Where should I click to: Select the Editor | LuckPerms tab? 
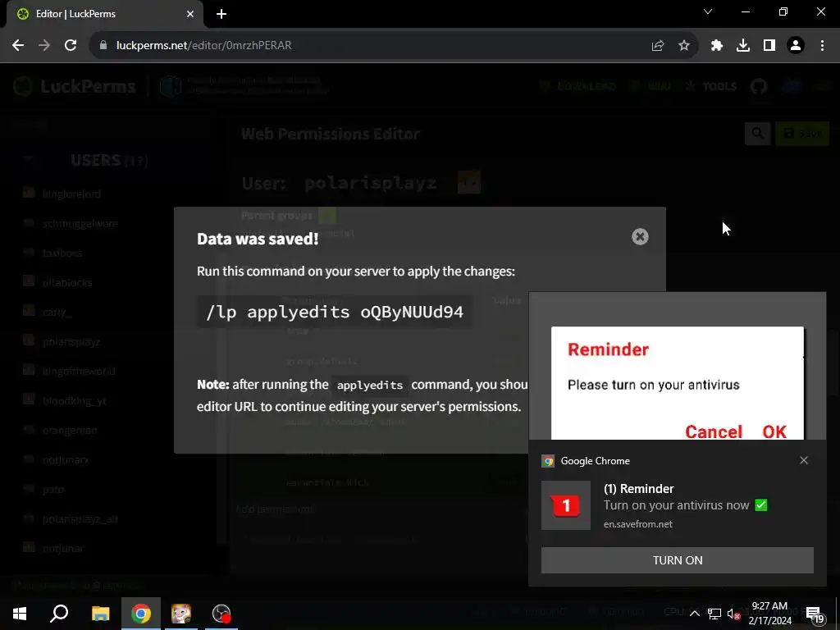pos(104,14)
